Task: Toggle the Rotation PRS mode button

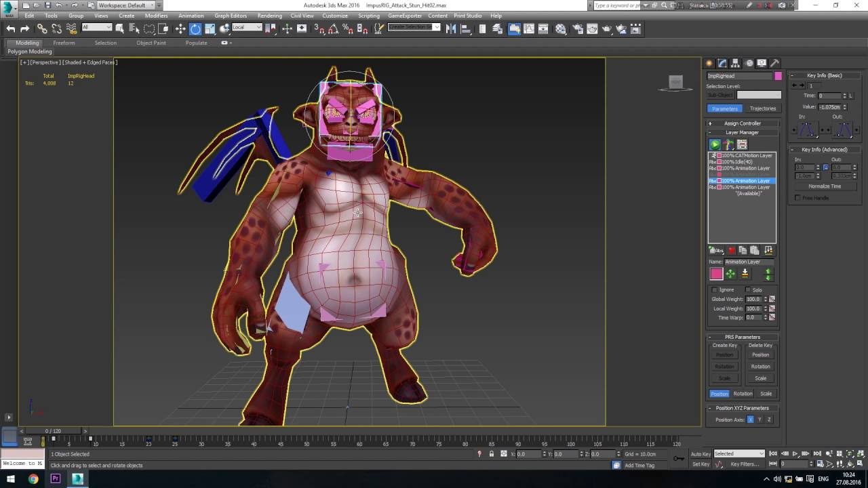Action: pyautogui.click(x=743, y=394)
